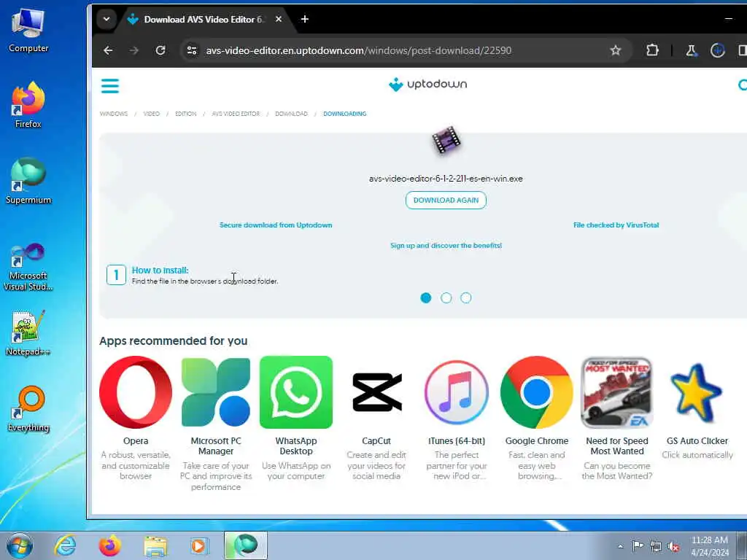This screenshot has height=560, width=747.
Task: Go to DOWNLOAD breadcrumb
Action: tap(292, 114)
